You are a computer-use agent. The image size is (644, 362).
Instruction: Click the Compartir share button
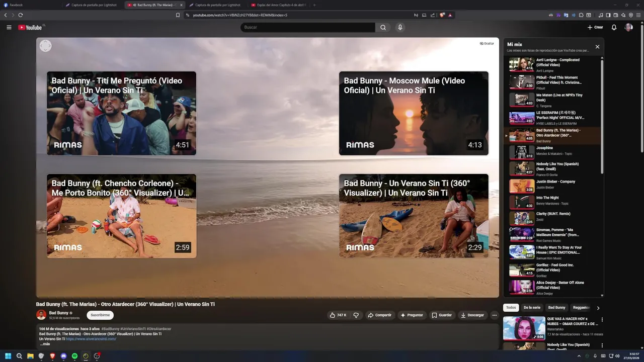point(379,315)
